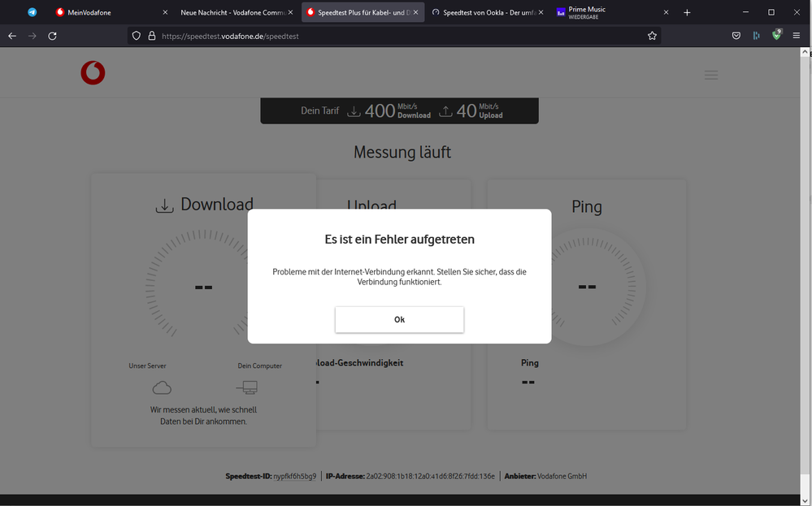Screen dimensions: 812x506
Task: Open the speedtest page hamburger navigation menu
Action: pyautogui.click(x=711, y=74)
